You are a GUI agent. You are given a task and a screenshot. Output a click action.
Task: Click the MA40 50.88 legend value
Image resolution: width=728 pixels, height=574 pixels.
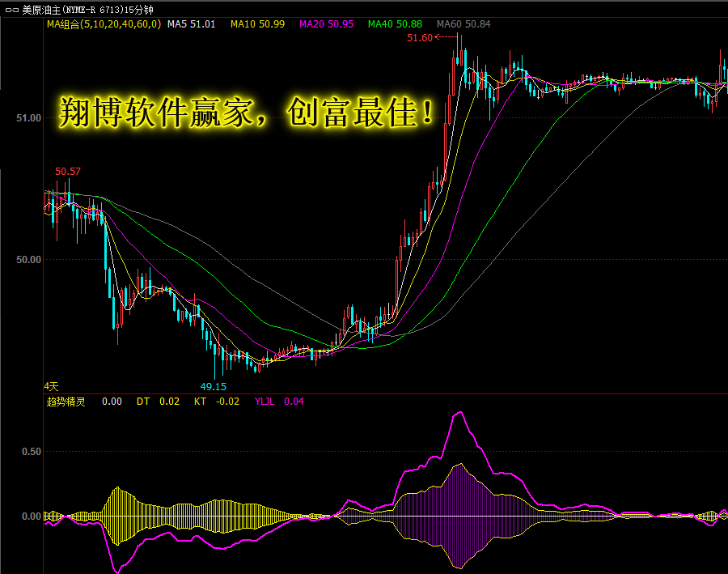click(395, 24)
